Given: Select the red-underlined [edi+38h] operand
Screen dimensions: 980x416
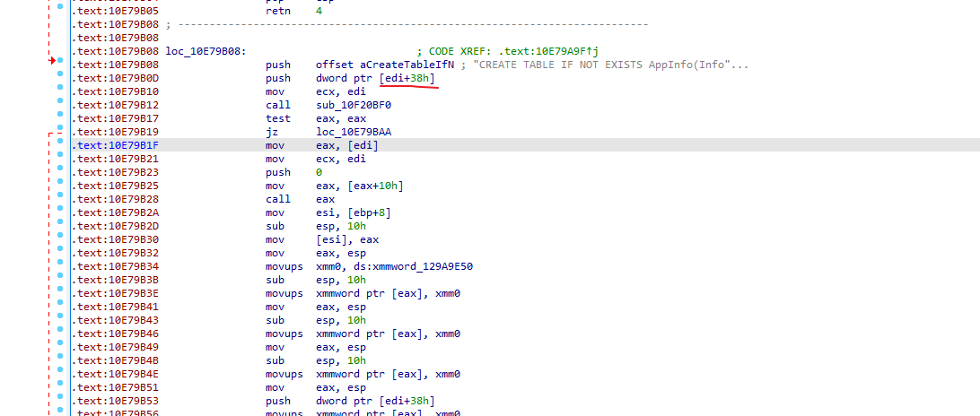Looking at the screenshot, I should [x=408, y=78].
